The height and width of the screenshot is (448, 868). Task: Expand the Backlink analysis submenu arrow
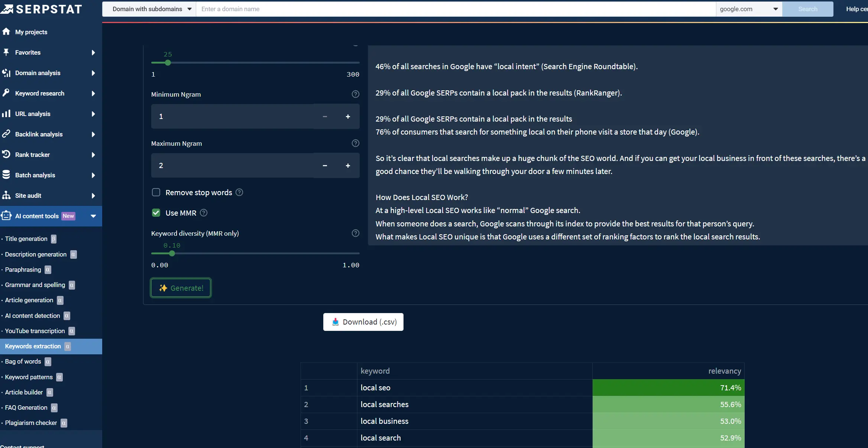[93, 134]
